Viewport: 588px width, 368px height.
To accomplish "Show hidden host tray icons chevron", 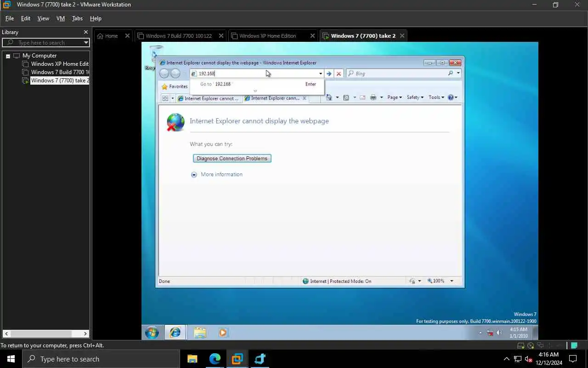I will 507,359.
